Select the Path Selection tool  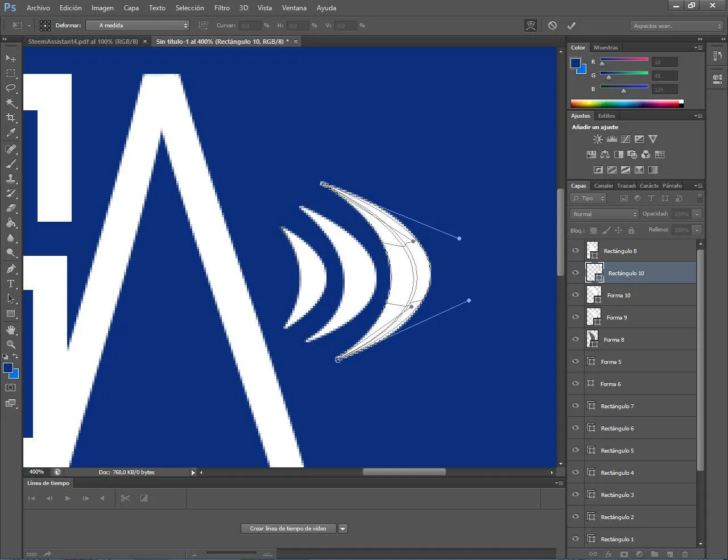tap(11, 298)
